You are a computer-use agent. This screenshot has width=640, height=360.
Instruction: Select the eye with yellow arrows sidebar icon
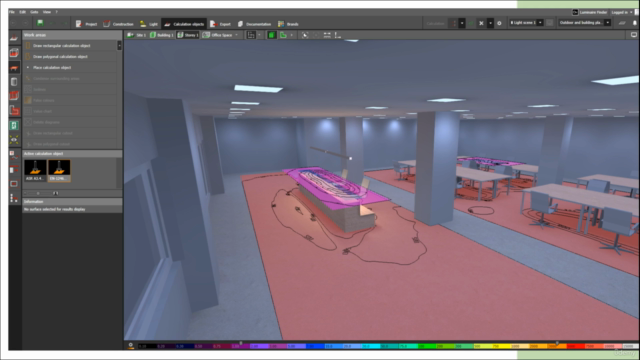click(14, 140)
